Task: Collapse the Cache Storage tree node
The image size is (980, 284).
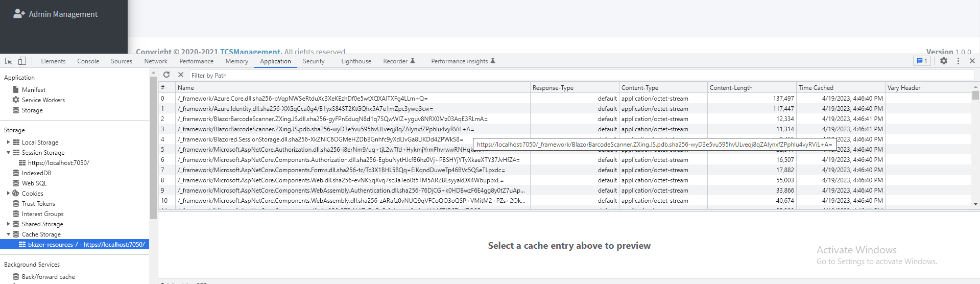Action: [x=8, y=234]
